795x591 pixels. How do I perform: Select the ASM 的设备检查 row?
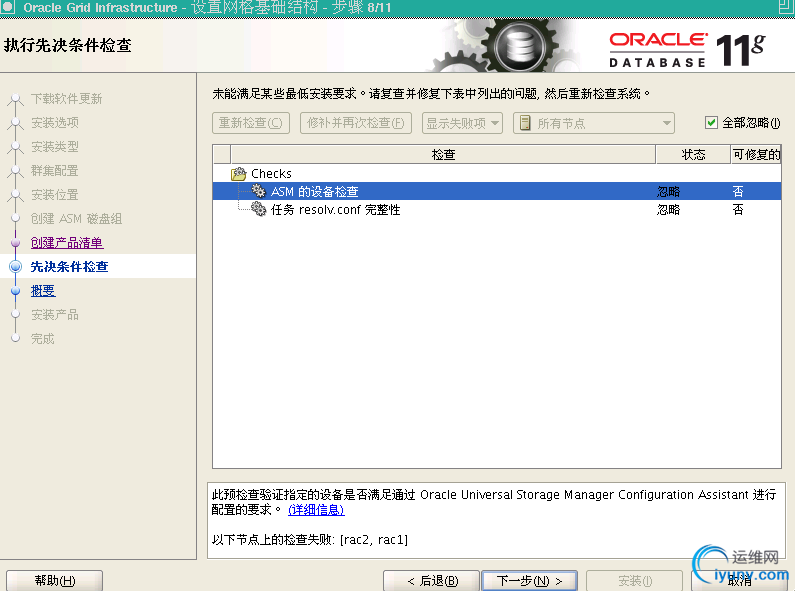[x=497, y=191]
